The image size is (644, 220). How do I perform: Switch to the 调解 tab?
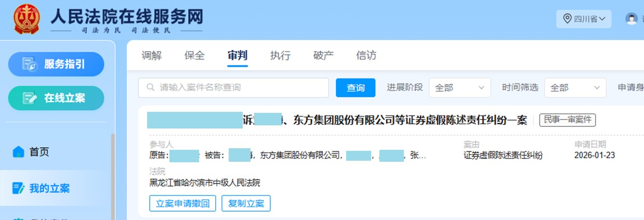coord(151,56)
